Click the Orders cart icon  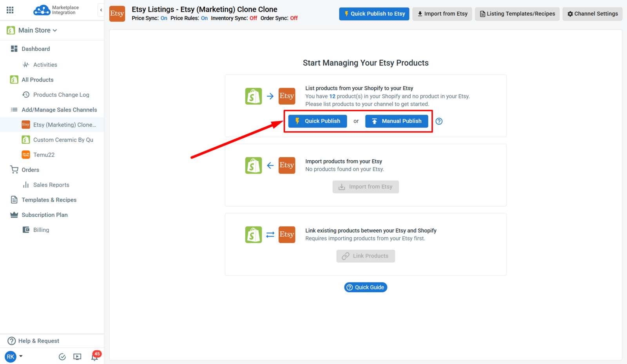[14, 170]
